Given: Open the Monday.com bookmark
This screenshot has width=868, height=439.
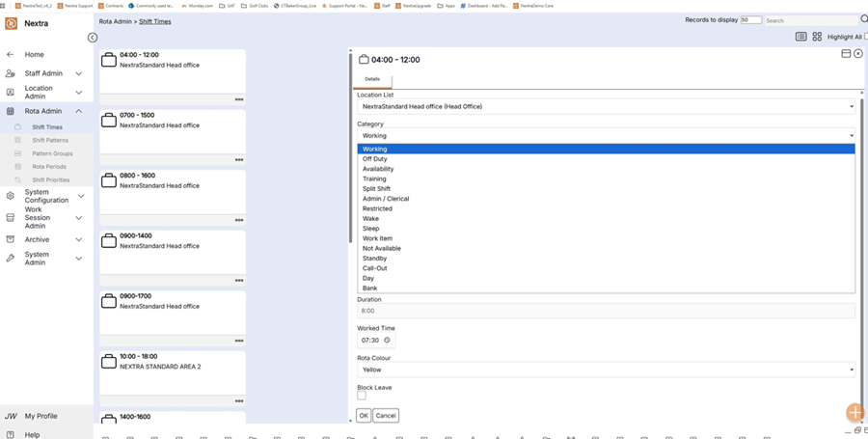Looking at the screenshot, I should tap(197, 6).
